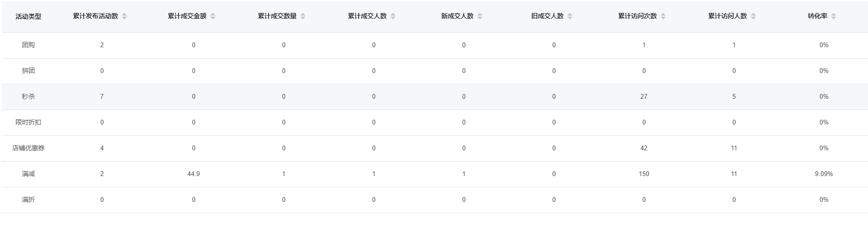Screen dimensions: 868x233
Task: Select the 满减 activity type
Action: (28, 174)
